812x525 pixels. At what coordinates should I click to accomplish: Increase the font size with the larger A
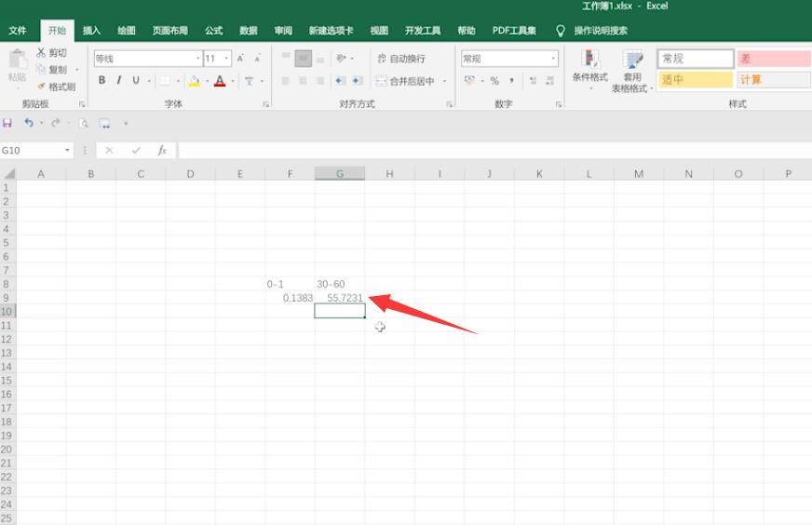(240, 59)
